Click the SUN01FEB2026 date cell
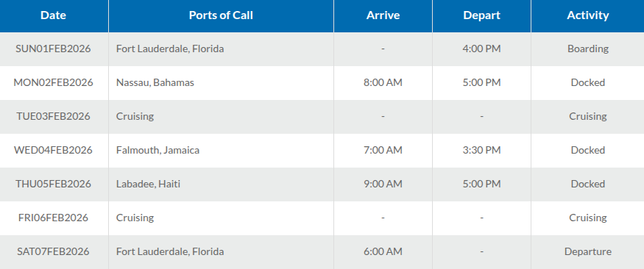The image size is (644, 269). (54, 49)
